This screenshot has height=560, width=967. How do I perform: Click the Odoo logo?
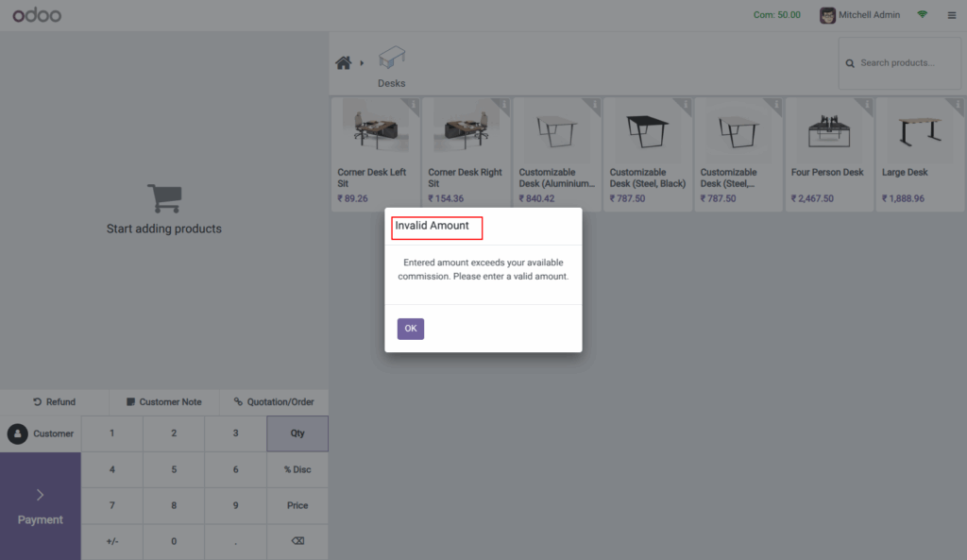(37, 14)
